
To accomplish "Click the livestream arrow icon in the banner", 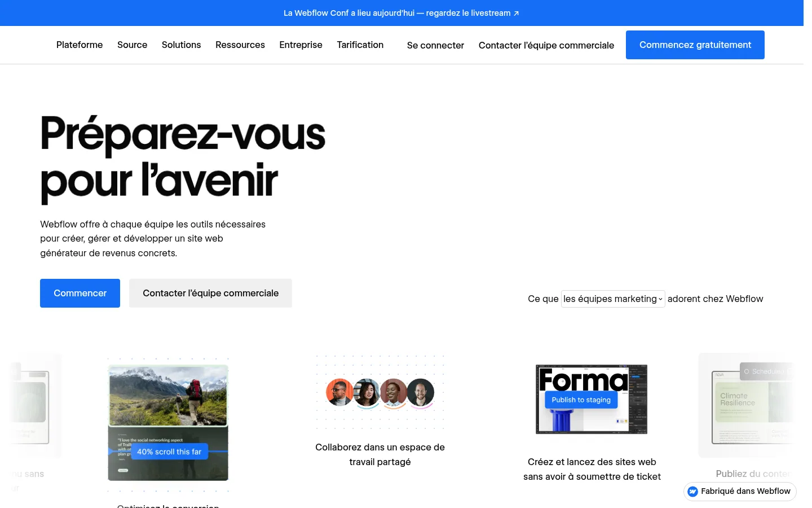I will (x=516, y=14).
